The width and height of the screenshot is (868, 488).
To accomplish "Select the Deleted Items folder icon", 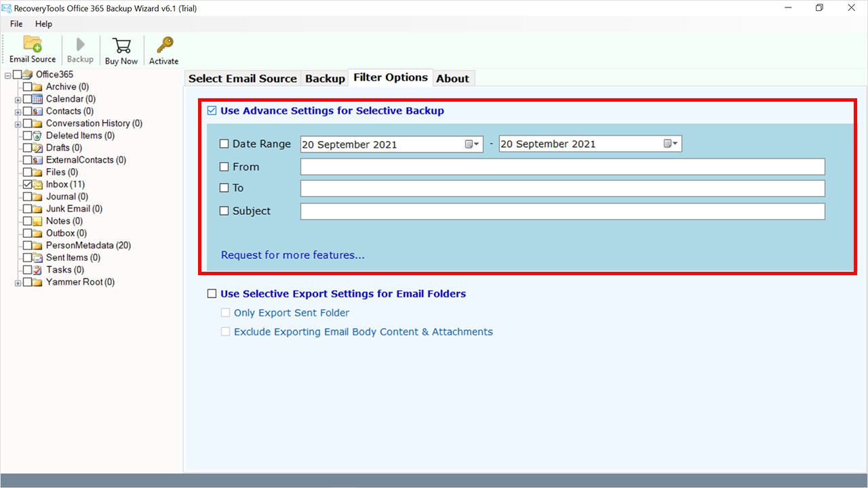I will click(38, 136).
